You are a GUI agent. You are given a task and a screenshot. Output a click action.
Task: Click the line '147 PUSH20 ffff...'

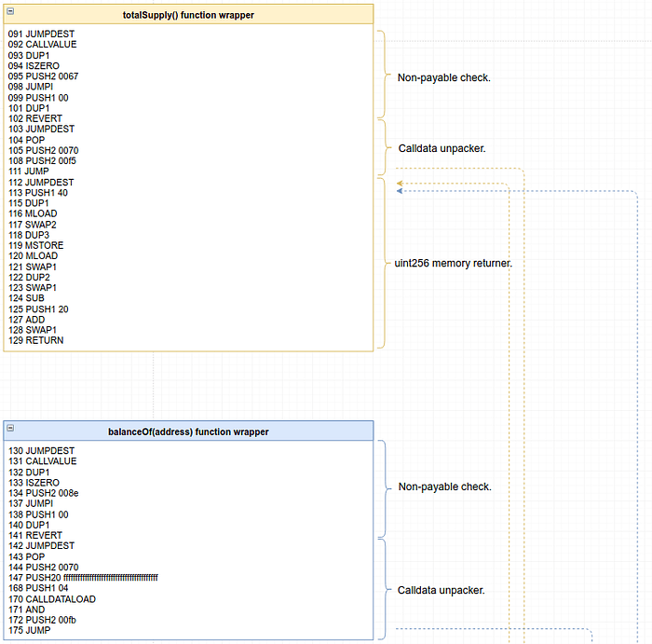[83, 578]
